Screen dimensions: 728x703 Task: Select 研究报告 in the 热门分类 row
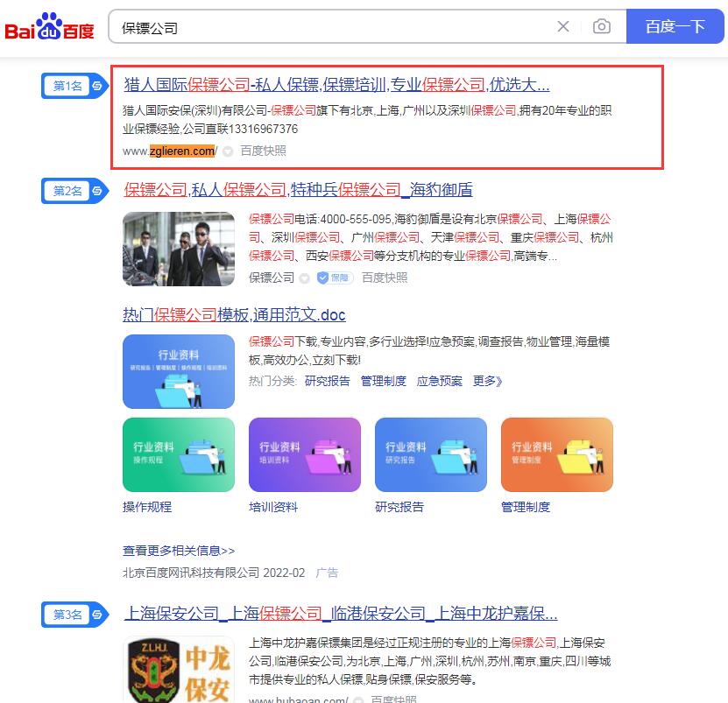click(x=328, y=381)
